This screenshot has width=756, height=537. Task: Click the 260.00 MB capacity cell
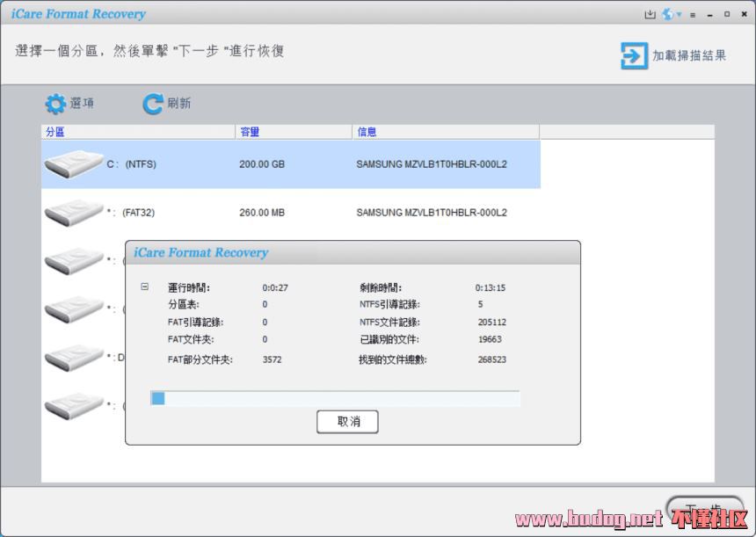(262, 213)
